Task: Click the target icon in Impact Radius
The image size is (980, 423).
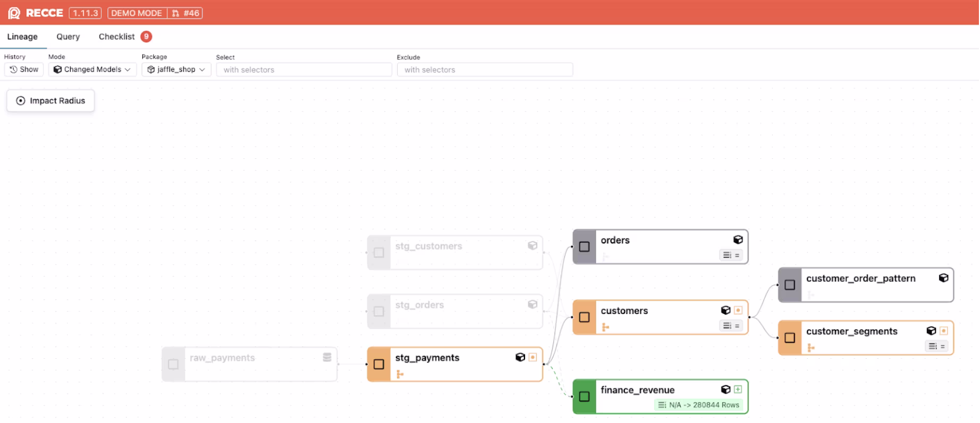Action: tap(21, 100)
